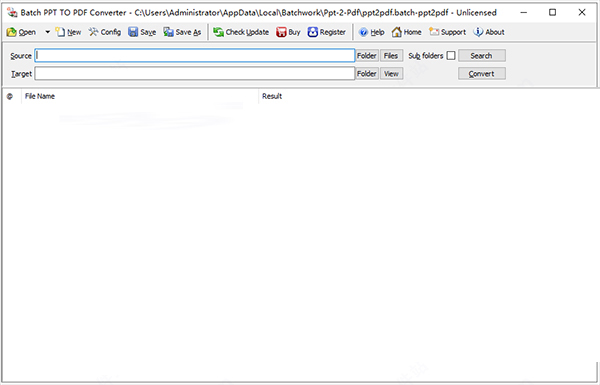Close the Batch PPT TO PDF Converter window
This screenshot has height=385, width=600.
point(582,12)
